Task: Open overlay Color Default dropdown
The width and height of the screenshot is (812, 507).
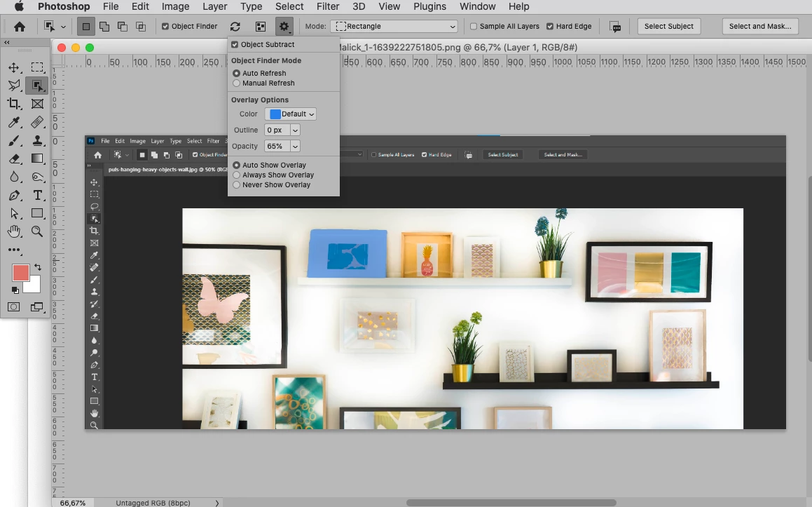Action: pos(291,114)
